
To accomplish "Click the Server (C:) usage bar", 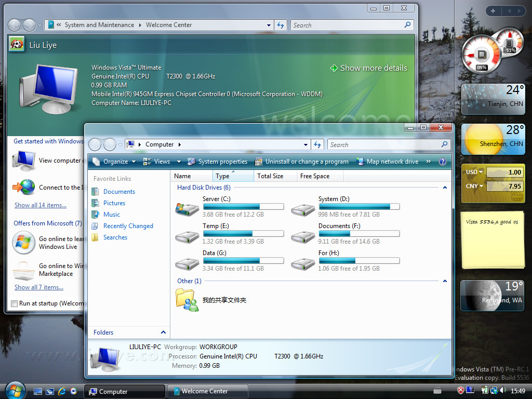I will pyautogui.click(x=243, y=207).
